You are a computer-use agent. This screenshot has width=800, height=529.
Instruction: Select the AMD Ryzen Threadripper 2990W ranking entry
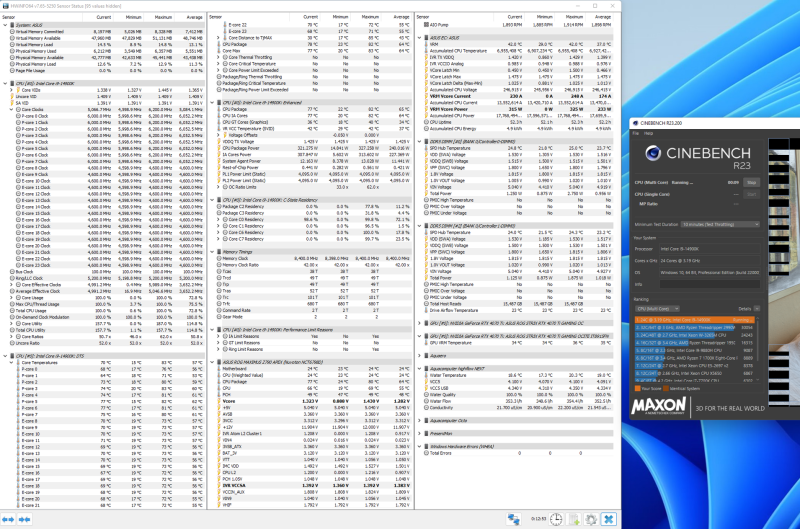(694, 328)
